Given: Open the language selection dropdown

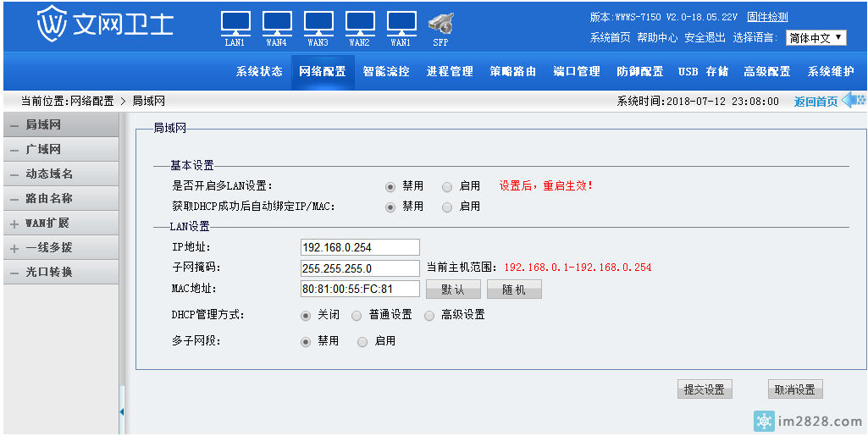Looking at the screenshot, I should (815, 37).
